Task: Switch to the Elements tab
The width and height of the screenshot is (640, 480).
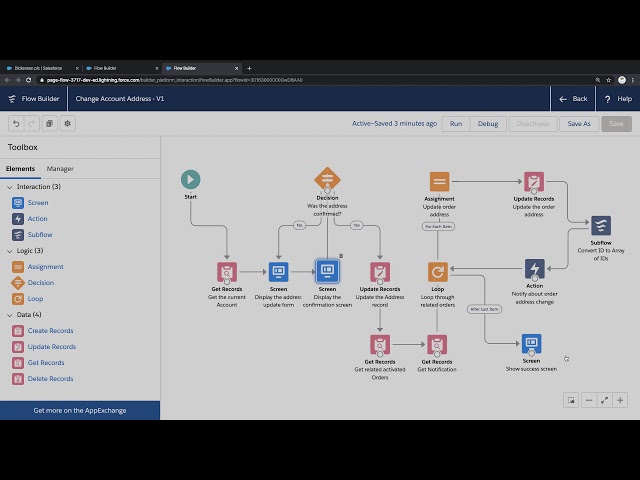Action: (x=20, y=169)
